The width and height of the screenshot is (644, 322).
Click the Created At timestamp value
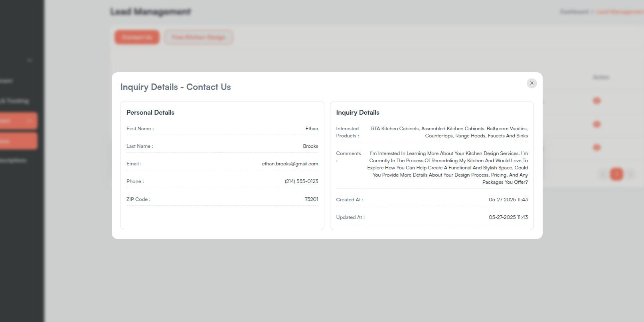coord(508,200)
